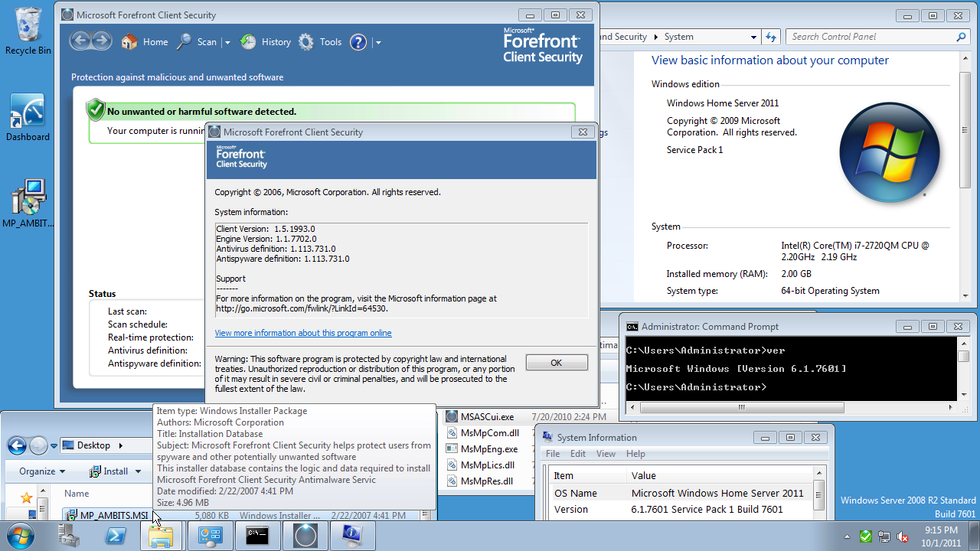Expand Control Panel address bar history dropdown
980x551 pixels.
(x=753, y=37)
